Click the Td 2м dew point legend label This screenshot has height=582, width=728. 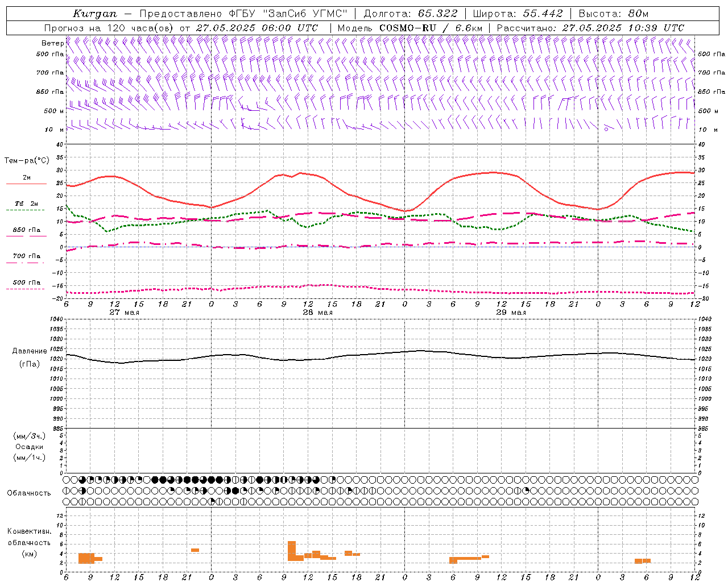[x=26, y=203]
